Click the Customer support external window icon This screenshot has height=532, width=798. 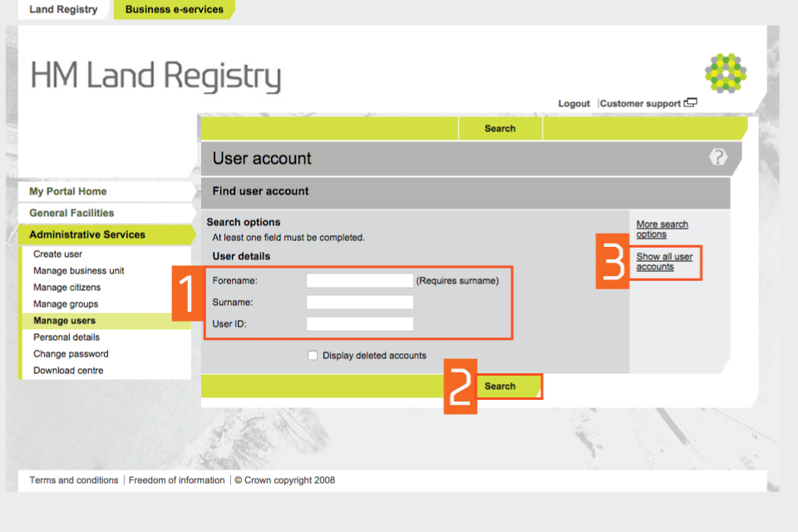coord(690,103)
